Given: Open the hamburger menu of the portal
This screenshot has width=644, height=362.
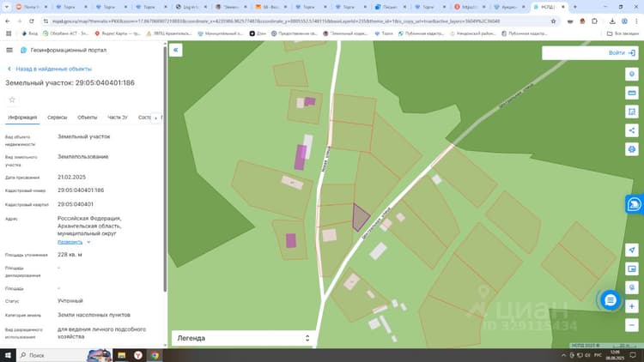Looking at the screenshot, I should point(9,50).
